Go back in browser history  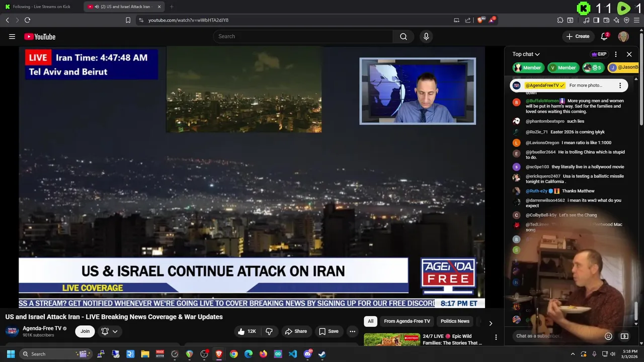tap(7, 20)
